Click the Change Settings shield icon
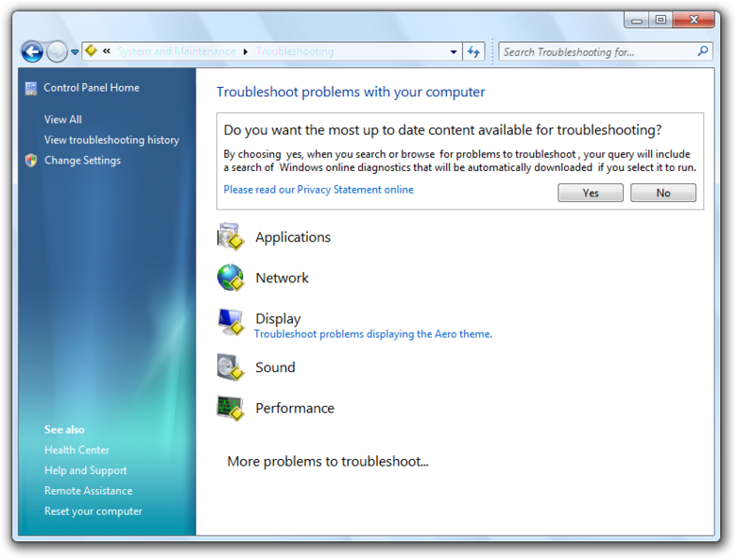 click(x=31, y=161)
